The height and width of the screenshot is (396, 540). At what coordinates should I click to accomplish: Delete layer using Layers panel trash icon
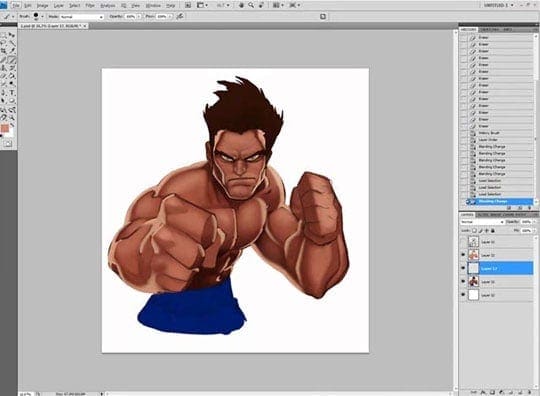coord(530,392)
